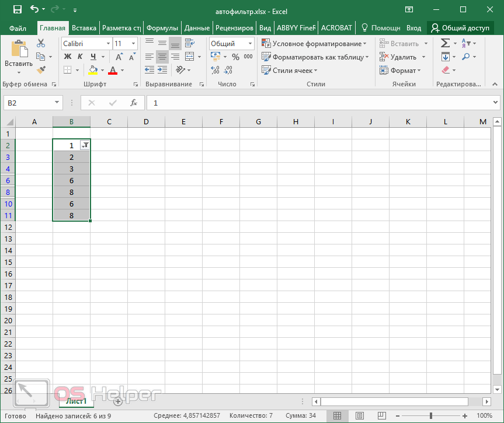Open the Вставка ribbon tab
This screenshot has height=423, width=504.
pyautogui.click(x=84, y=27)
